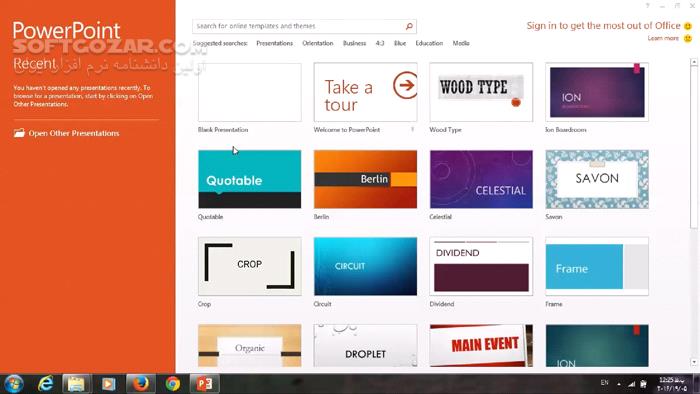
Task: Search suggested term Blue
Action: (400, 43)
